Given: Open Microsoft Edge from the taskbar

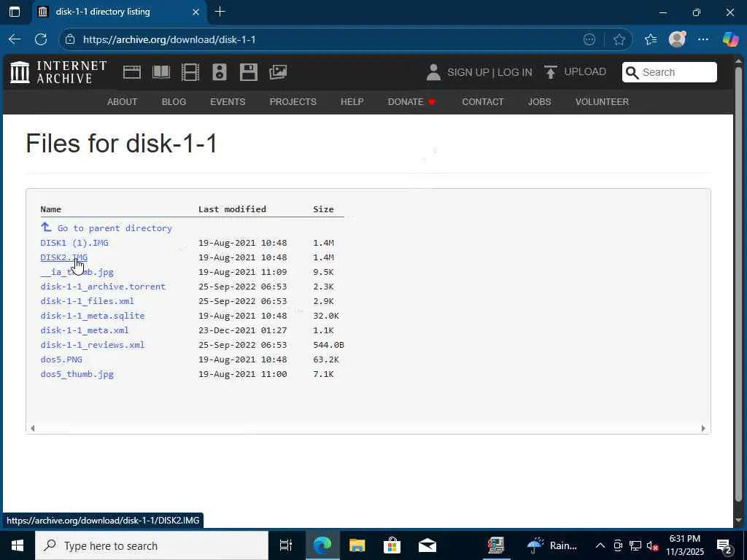Looking at the screenshot, I should [322, 545].
